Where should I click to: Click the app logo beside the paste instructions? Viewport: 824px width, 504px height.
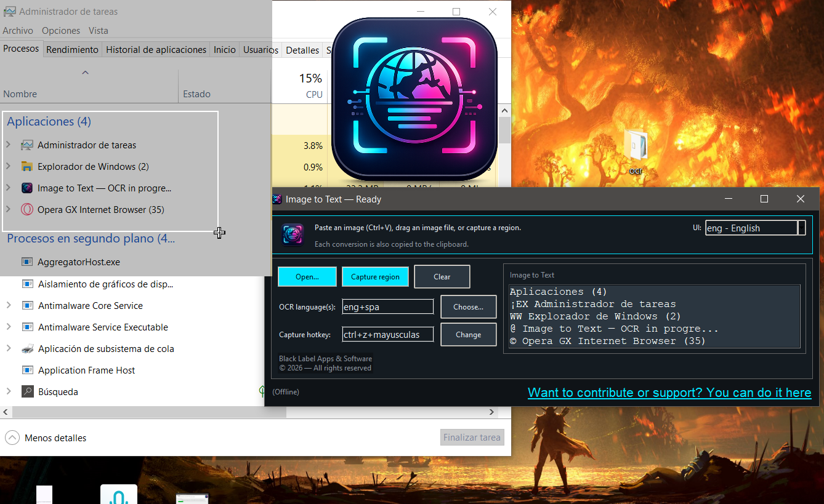(293, 234)
